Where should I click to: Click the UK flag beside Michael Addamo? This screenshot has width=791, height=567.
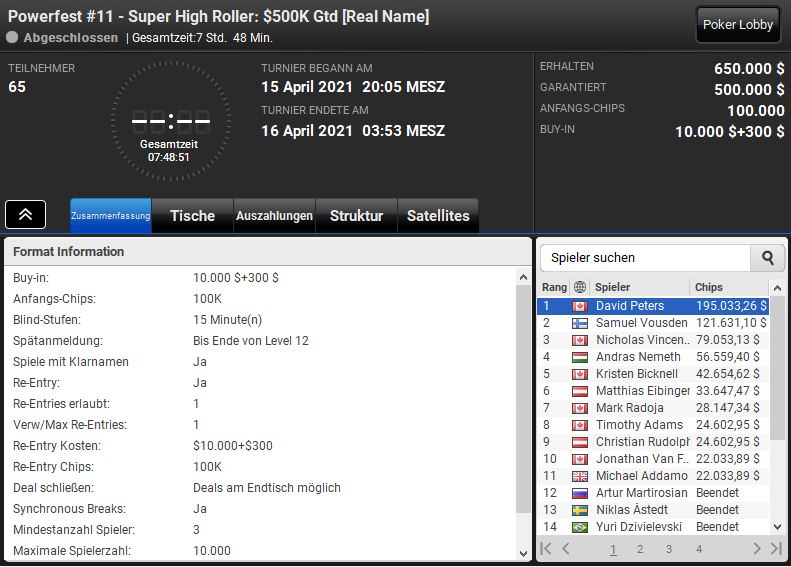580,476
